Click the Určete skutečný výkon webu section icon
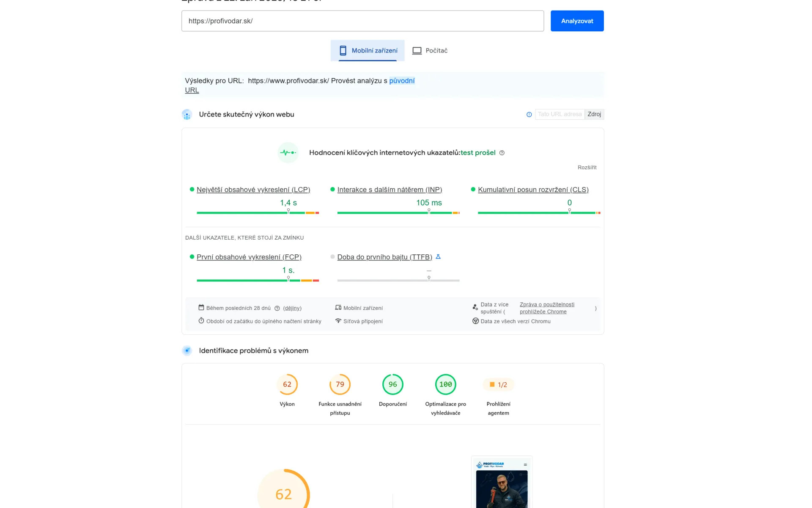Image resolution: width=812 pixels, height=508 pixels. click(x=187, y=114)
